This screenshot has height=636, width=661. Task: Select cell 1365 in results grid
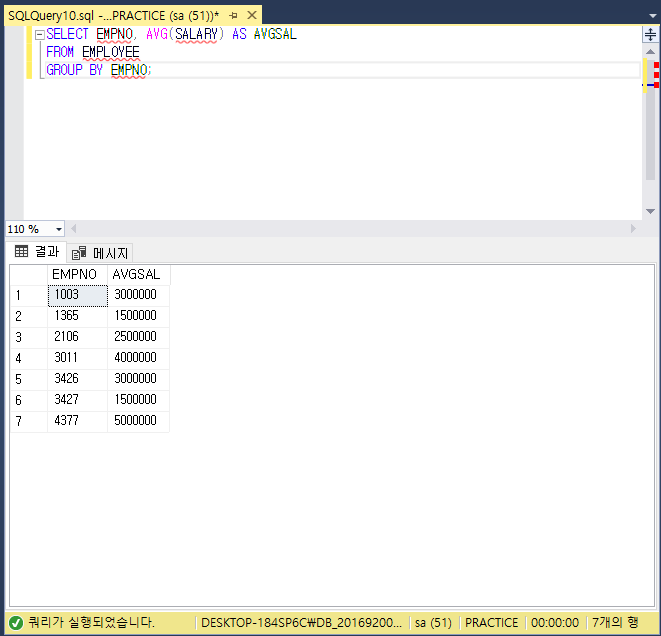[x=78, y=317]
